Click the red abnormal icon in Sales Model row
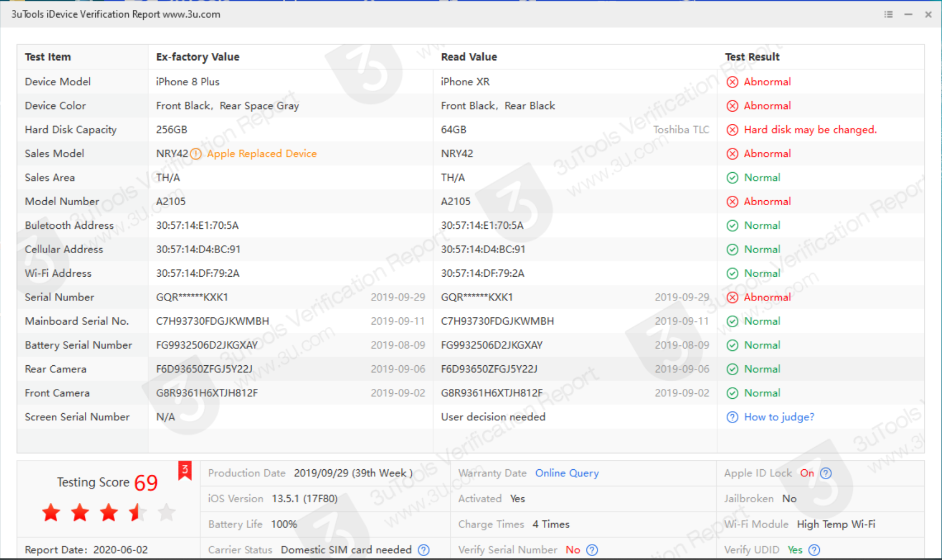This screenshot has width=942, height=560. [732, 153]
